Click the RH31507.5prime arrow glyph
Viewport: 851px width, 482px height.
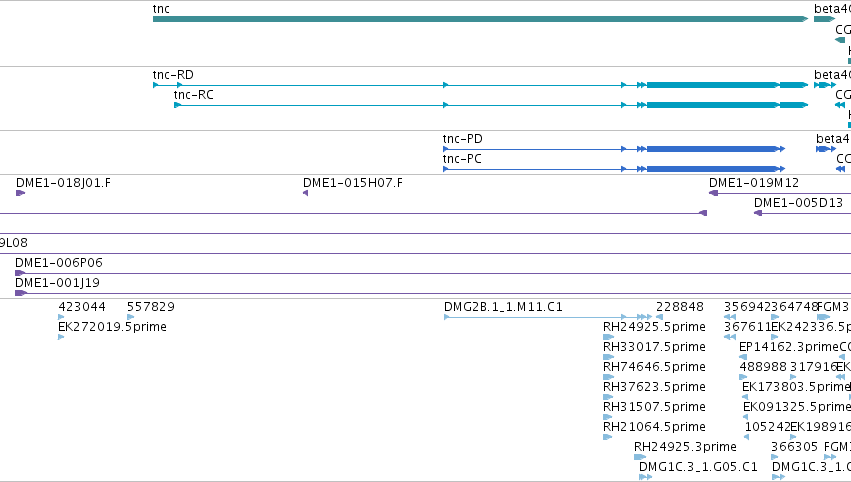608,417
